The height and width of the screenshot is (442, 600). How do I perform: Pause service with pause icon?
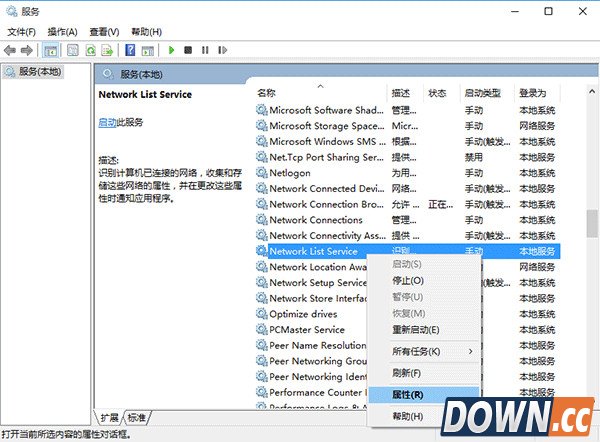205,50
